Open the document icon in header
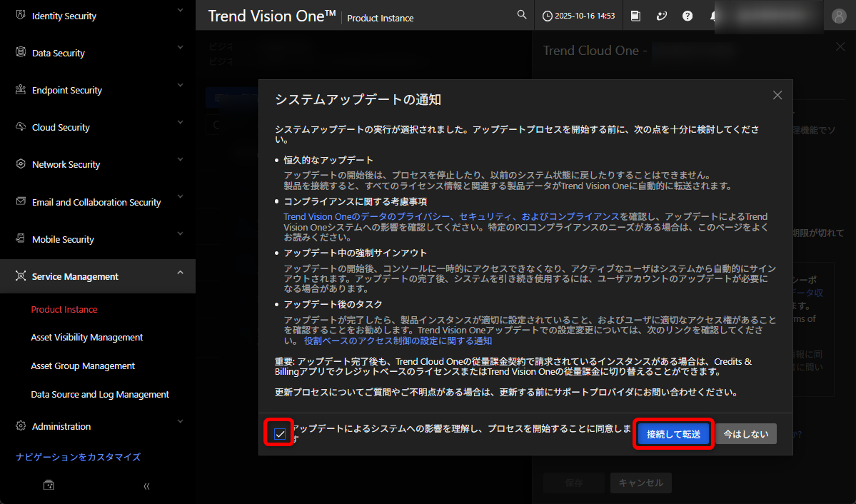The width and height of the screenshot is (856, 504). pyautogui.click(x=635, y=15)
